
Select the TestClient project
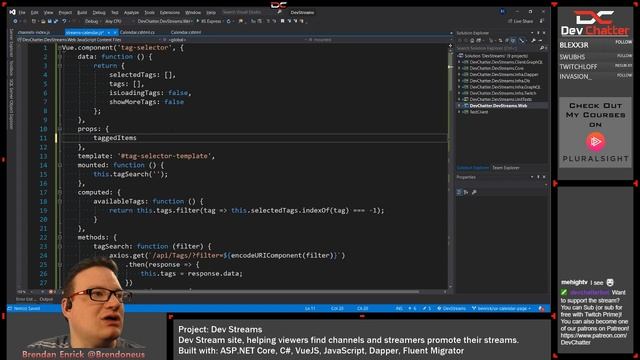pyautogui.click(x=479, y=112)
